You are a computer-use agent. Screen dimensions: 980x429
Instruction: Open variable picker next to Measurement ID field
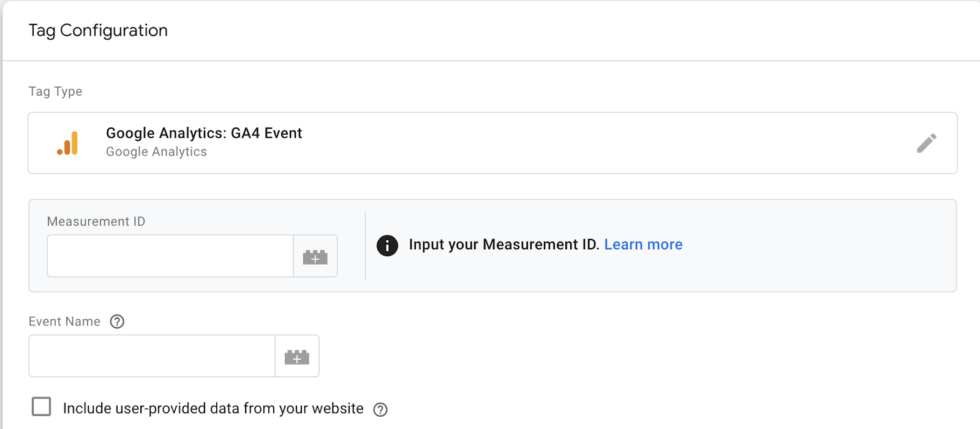(x=315, y=256)
